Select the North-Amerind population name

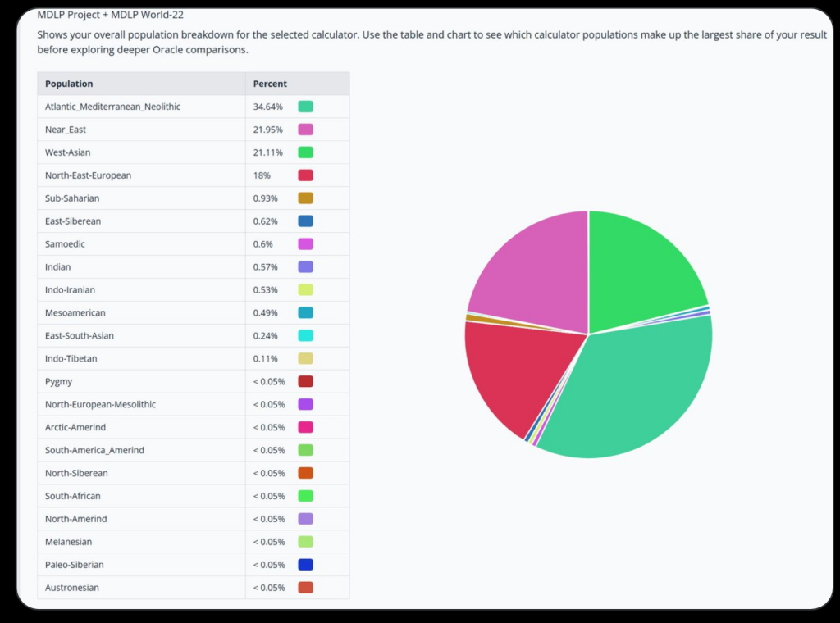76,519
